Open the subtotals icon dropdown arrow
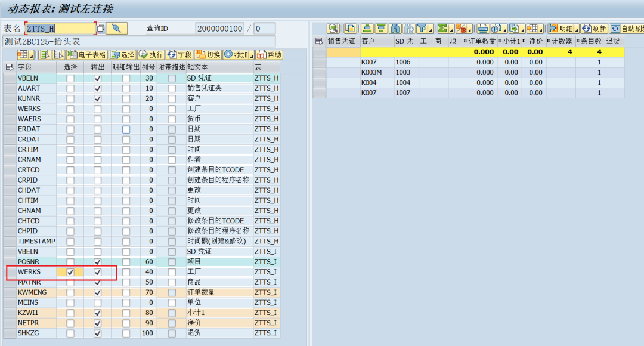 click(470, 29)
